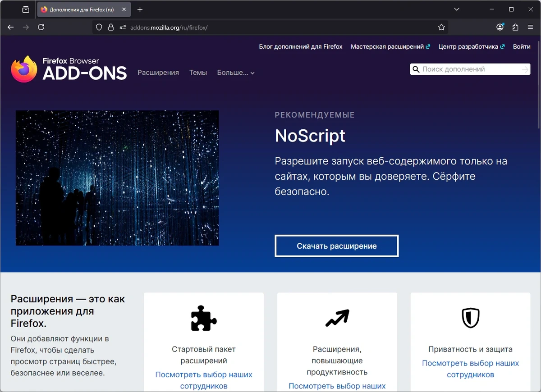Open staff picks under Расширения, повышающие продуктивность
This screenshot has width=541, height=392.
pyautogui.click(x=337, y=386)
